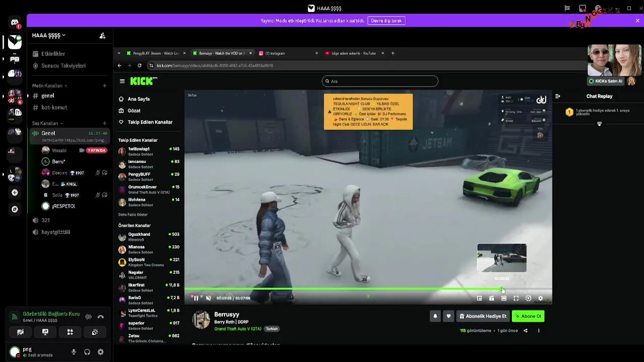Open Discord user settings gear
This screenshot has width=644, height=362.
(x=101, y=352)
